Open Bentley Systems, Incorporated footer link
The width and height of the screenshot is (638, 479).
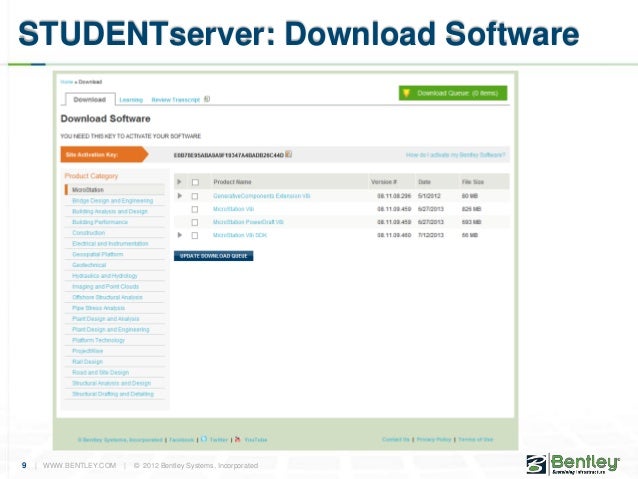(120, 440)
